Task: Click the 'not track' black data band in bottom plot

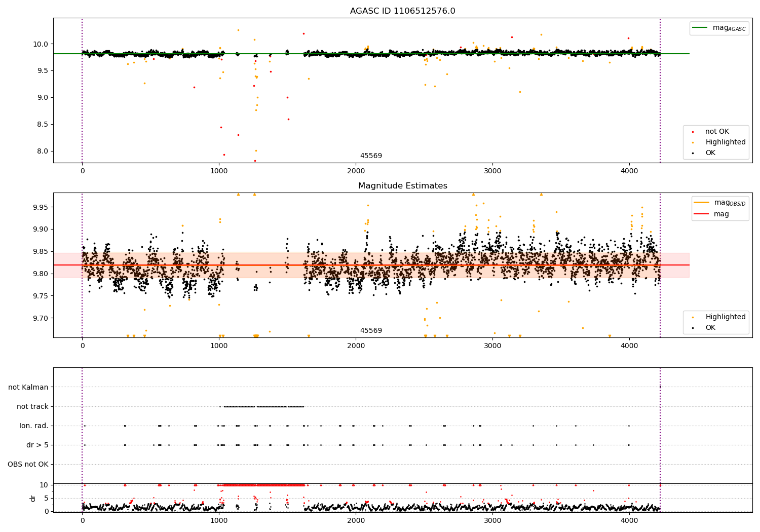Action: click(263, 406)
